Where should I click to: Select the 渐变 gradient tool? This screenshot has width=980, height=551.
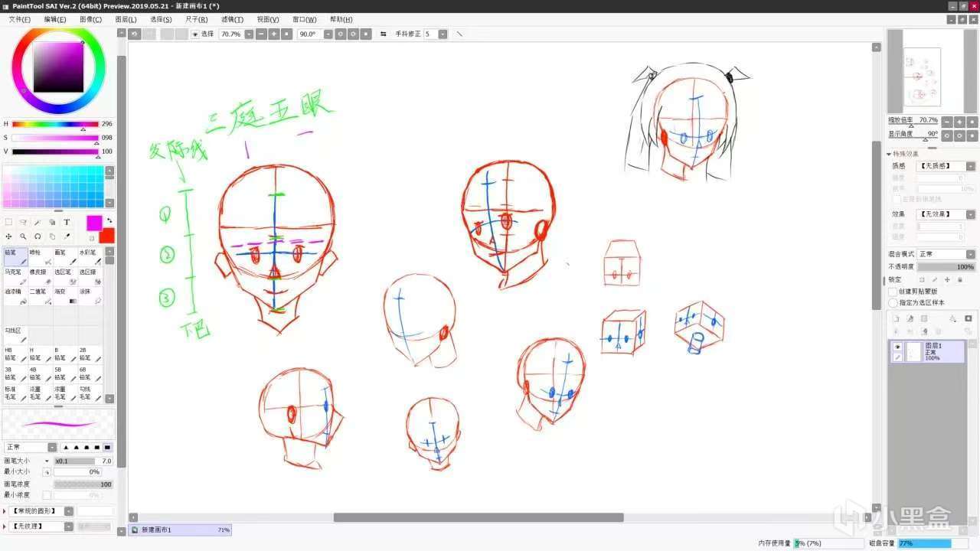pyautogui.click(x=65, y=297)
